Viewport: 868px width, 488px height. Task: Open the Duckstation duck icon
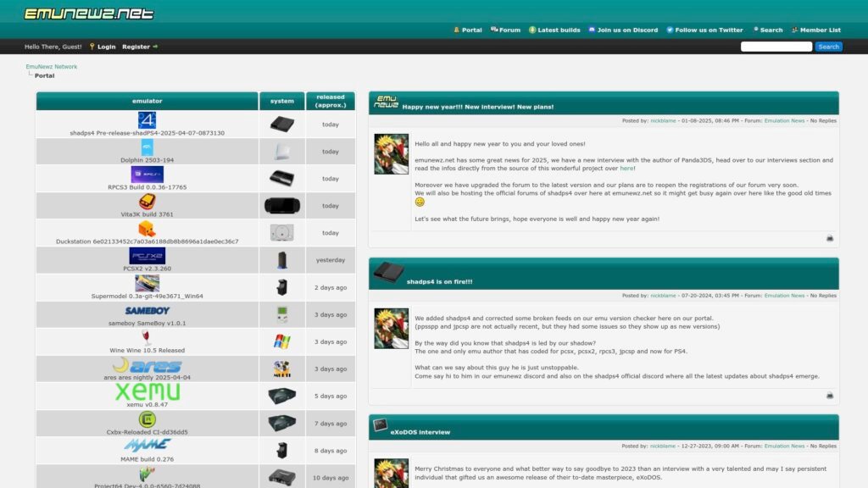(x=147, y=229)
